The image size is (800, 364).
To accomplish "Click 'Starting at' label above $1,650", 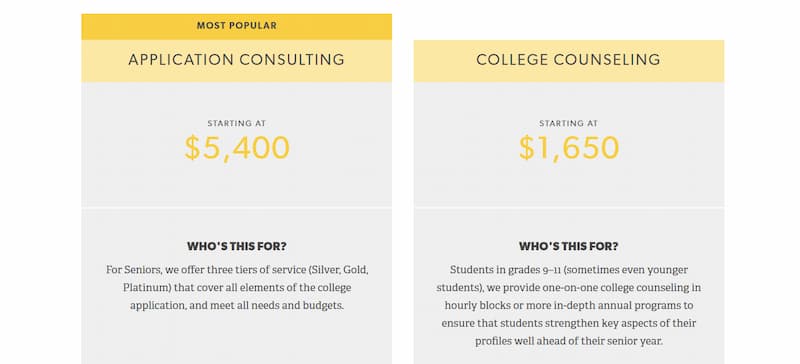I will coord(568,124).
